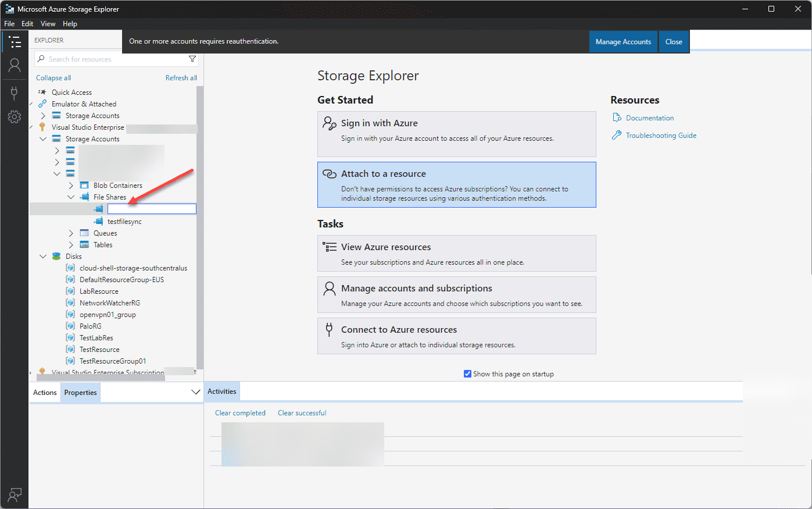Switch to the Properties tab
This screenshot has width=812, height=509.
click(80, 393)
